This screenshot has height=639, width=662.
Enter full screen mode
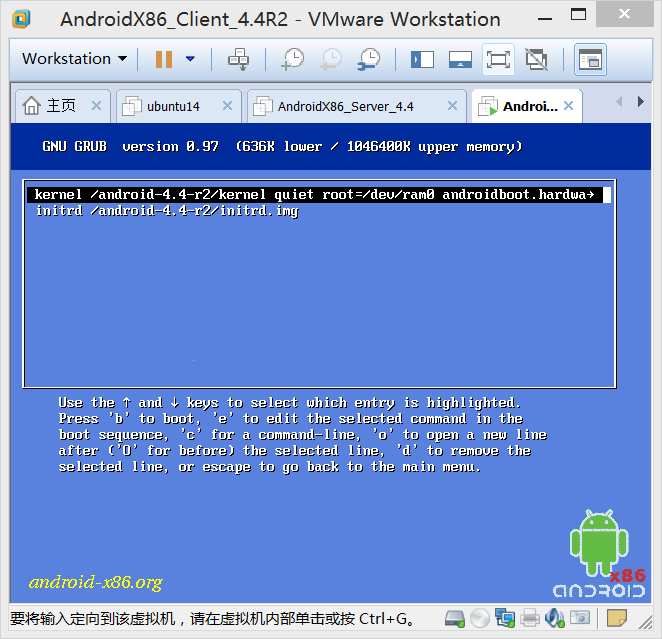click(x=498, y=59)
